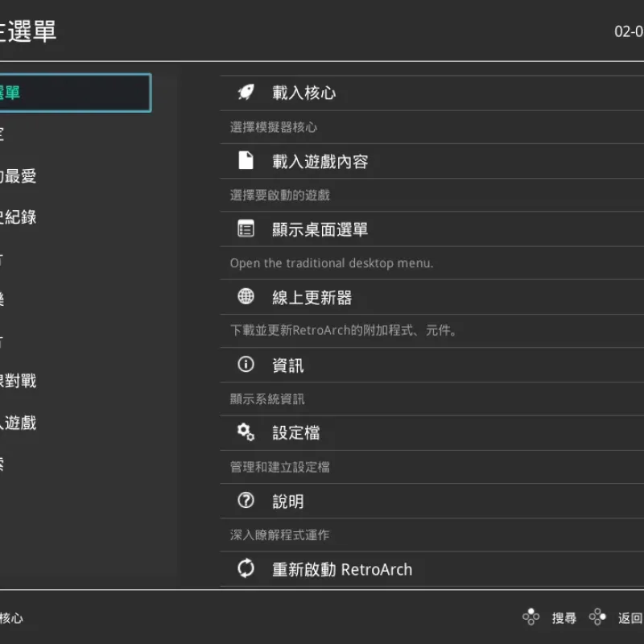Click the 下載並更新RetroArch的附加程式、元件。 text
This screenshot has width=644, height=644.
[x=344, y=330]
